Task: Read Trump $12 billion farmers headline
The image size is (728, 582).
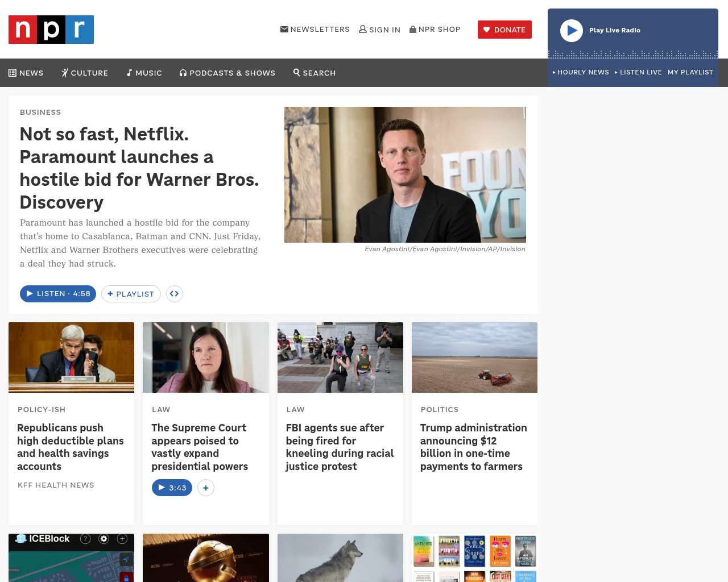Action: click(474, 447)
